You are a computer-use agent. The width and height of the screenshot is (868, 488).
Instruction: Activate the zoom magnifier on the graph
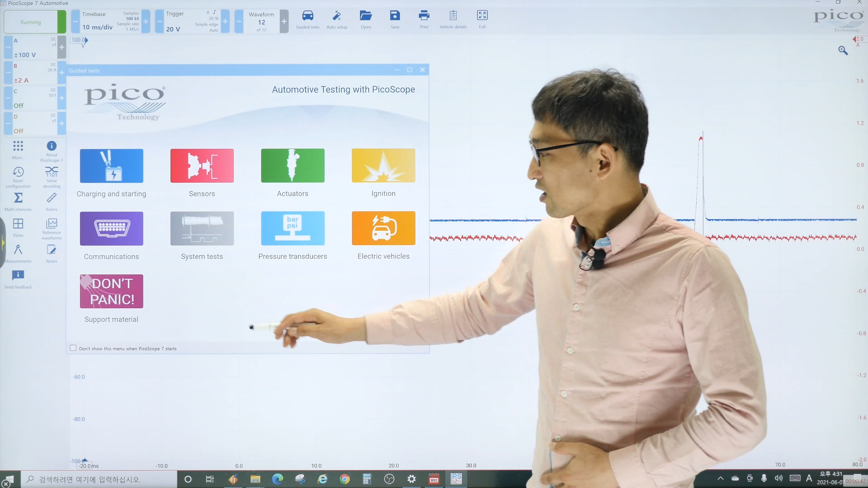click(843, 51)
